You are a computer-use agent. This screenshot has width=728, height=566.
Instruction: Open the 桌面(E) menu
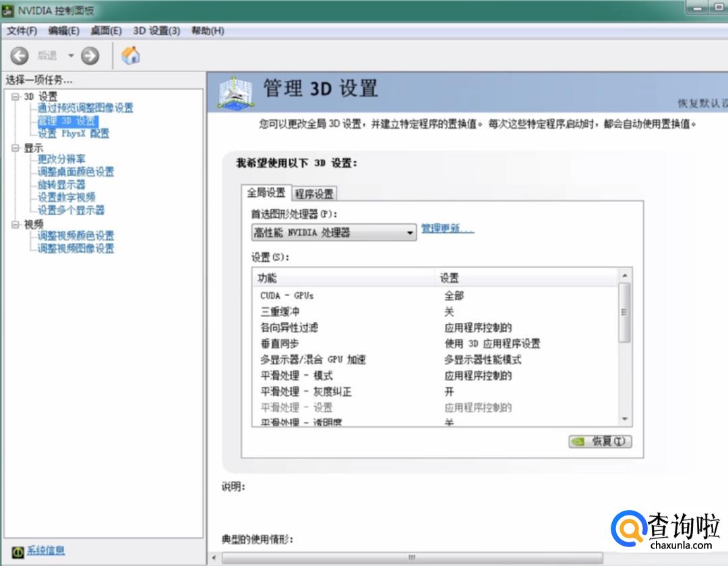(107, 31)
